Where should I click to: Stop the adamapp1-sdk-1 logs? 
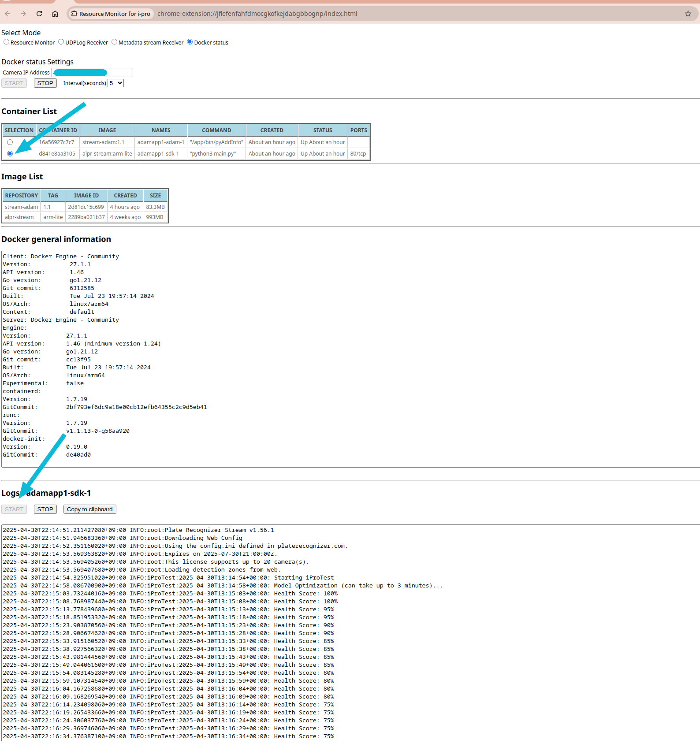45,509
